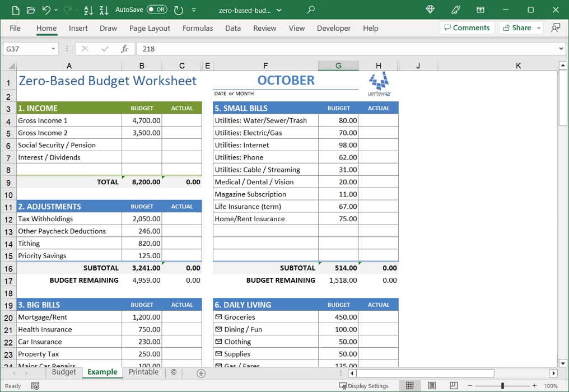Screen dimensions: 569x392
Task: Expand the Share button dropdown arrow
Action: [539, 28]
